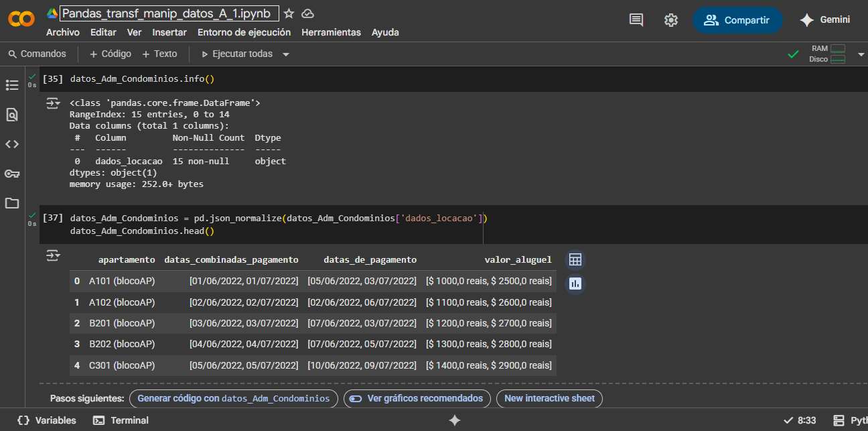868x431 pixels.
Task: Open the Gemini assistant button
Action: (x=825, y=20)
